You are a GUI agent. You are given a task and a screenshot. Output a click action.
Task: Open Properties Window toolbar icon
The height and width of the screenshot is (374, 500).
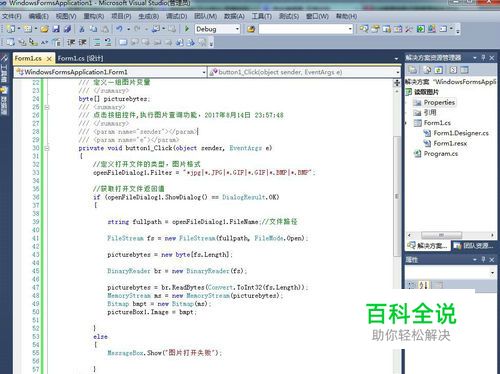point(375,29)
